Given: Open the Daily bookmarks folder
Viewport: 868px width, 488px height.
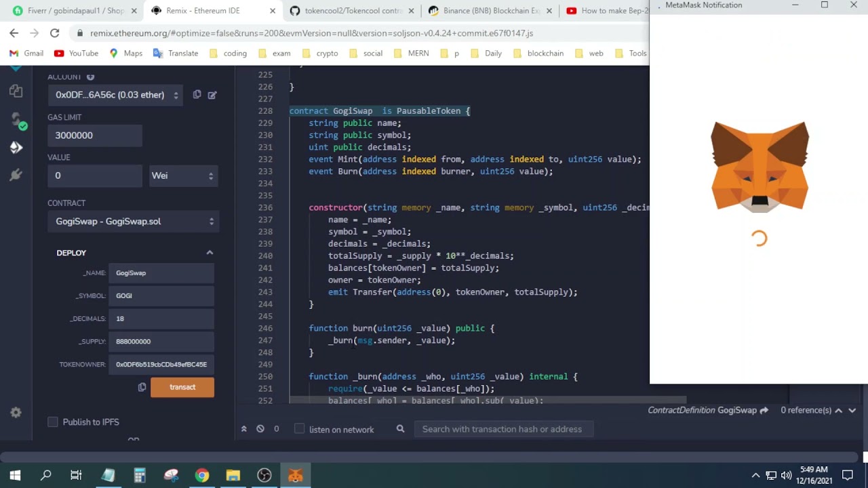Looking at the screenshot, I should coord(486,53).
